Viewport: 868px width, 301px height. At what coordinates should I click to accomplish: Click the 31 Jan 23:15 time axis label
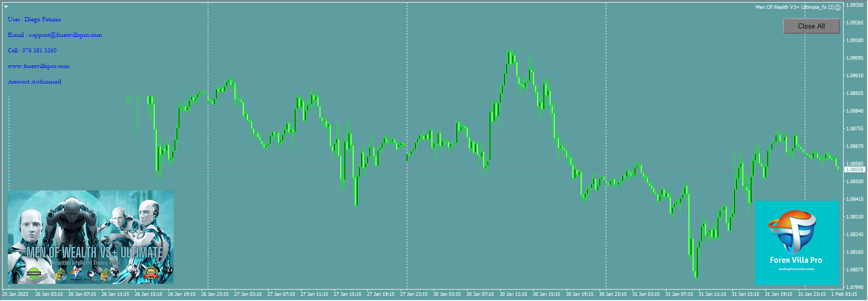pos(812,294)
